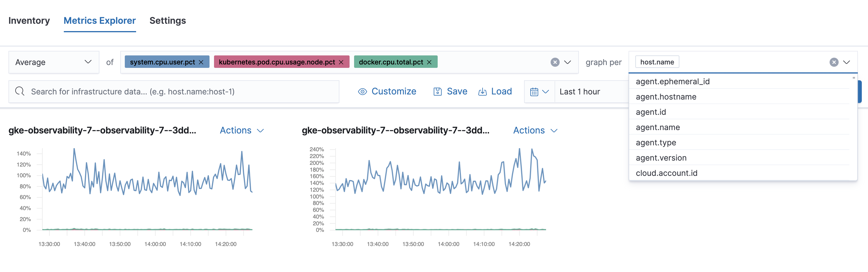The height and width of the screenshot is (272, 868).
Task: Open the Settings tab
Action: 167,21
